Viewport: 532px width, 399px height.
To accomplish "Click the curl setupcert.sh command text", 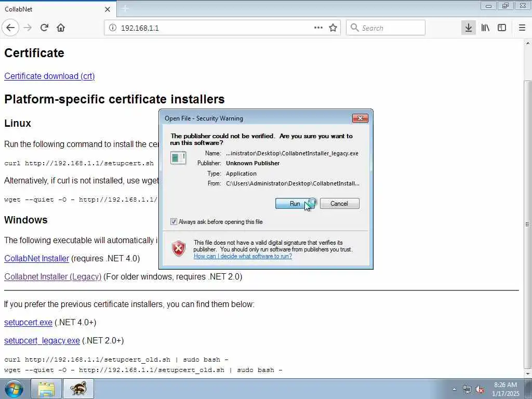I will [x=79, y=163].
